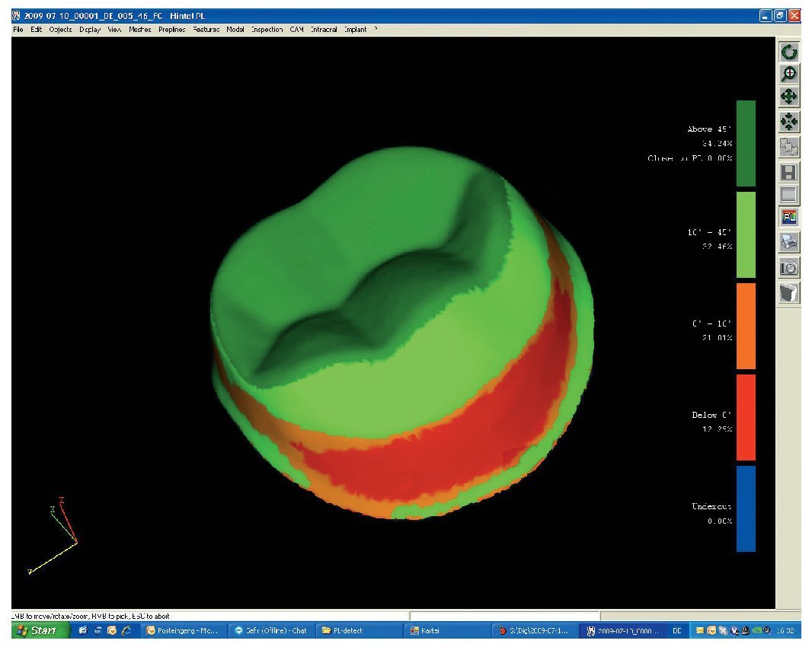Screen dimensions: 812x647
Task: Open the Preplines menu
Action: (x=172, y=30)
